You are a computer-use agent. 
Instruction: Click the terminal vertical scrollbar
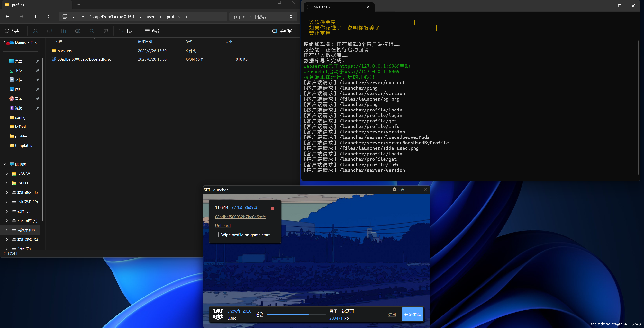(x=638, y=107)
